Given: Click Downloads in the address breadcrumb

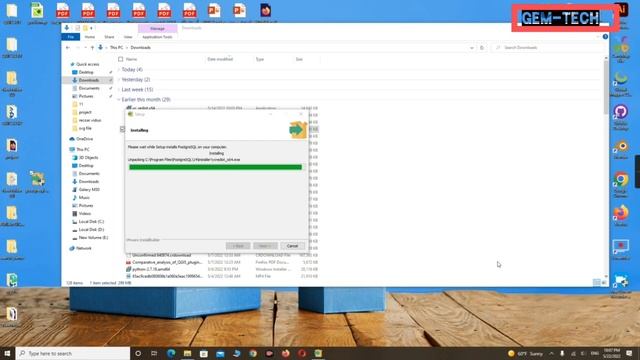Looking at the screenshot, I should [x=140, y=48].
